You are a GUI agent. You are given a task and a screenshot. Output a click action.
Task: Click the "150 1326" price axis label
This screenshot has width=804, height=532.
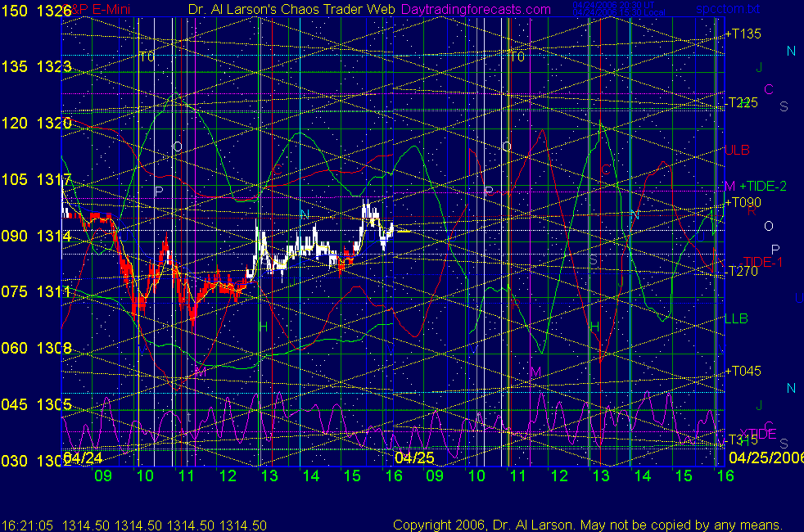click(36, 11)
